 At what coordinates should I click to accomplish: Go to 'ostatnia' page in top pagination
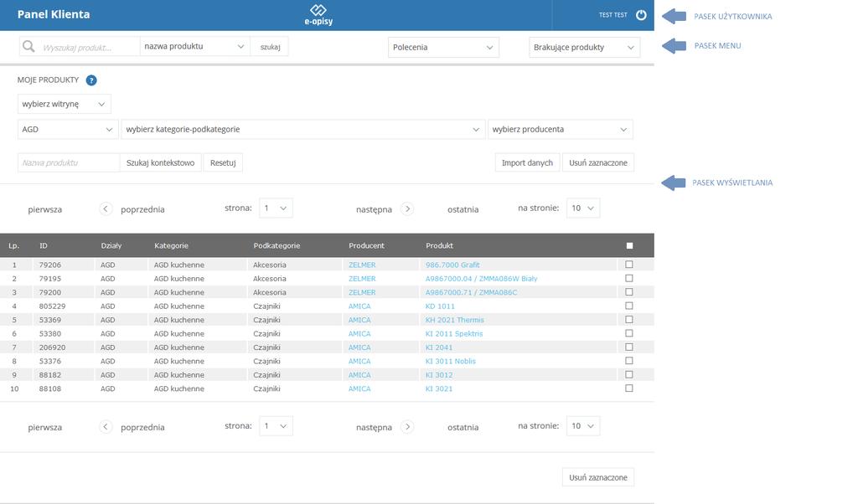click(463, 209)
